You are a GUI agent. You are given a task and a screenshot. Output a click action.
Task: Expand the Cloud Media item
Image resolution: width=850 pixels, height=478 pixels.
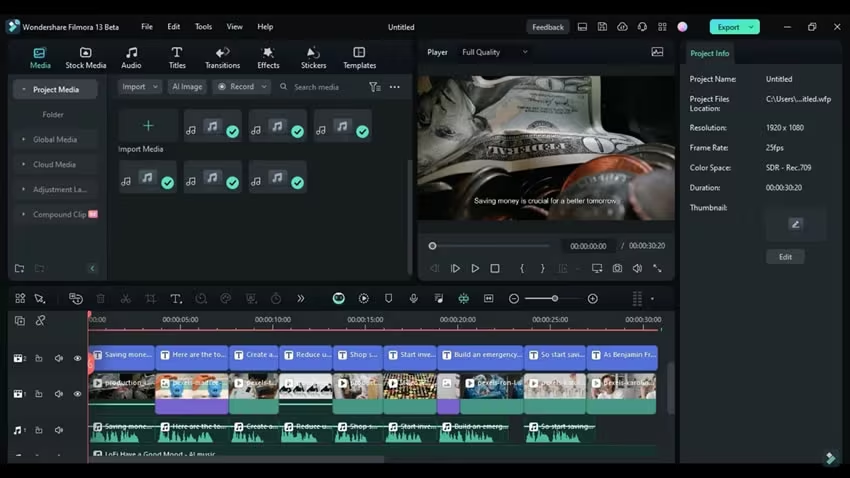(23, 164)
